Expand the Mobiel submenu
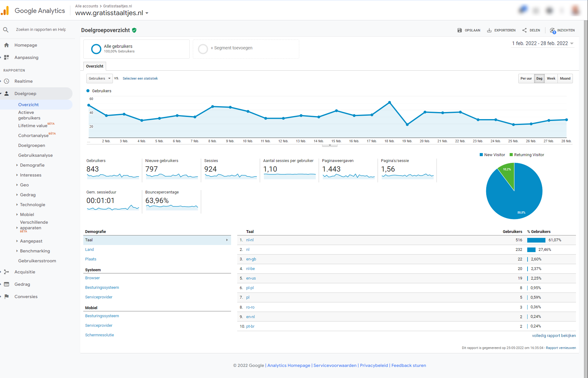Screen dimensions: 588x378 pyautogui.click(x=17, y=214)
